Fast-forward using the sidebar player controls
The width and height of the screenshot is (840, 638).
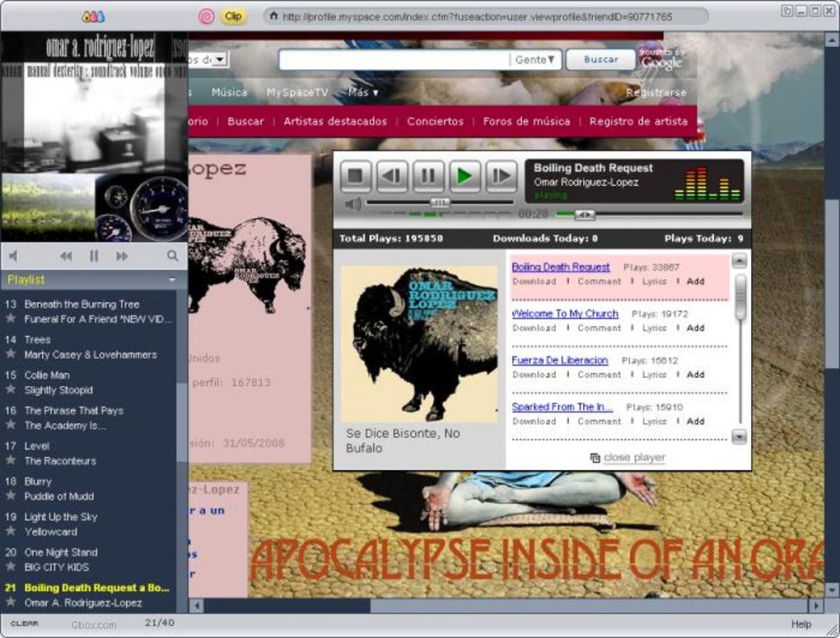click(x=121, y=256)
